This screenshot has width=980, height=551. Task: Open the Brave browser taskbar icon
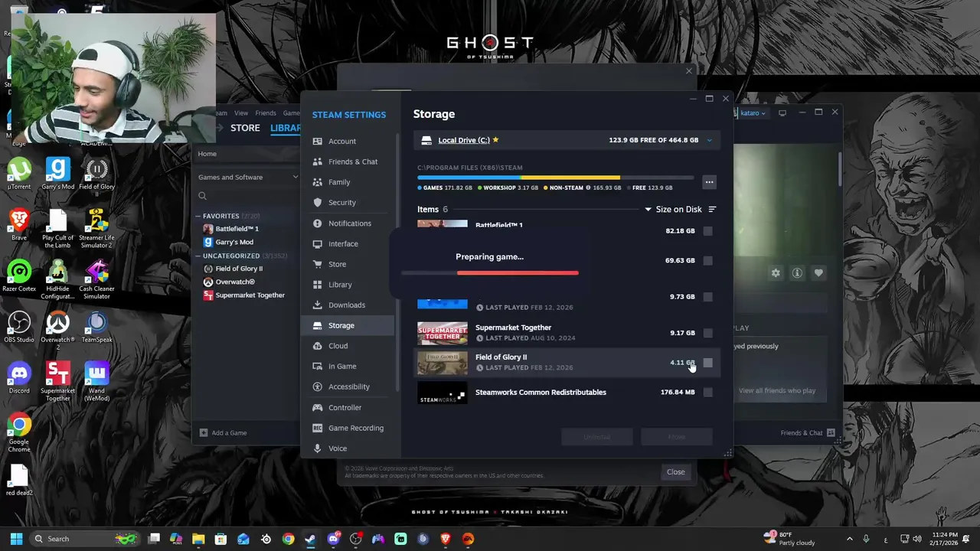(x=446, y=539)
